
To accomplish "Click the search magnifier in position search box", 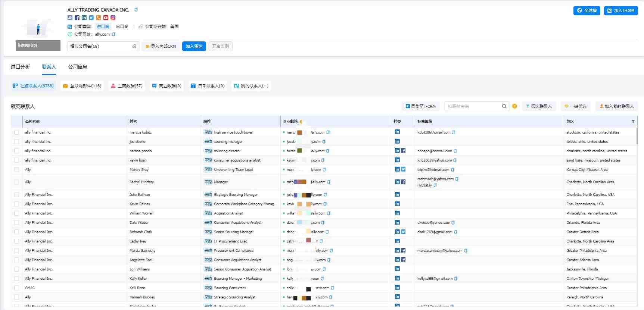I will pyautogui.click(x=504, y=106).
